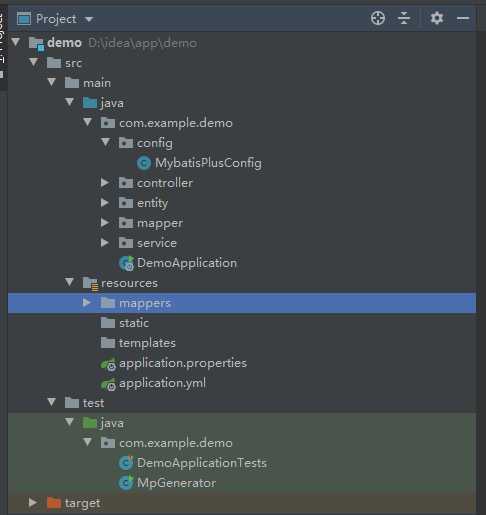Viewport: 486px width, 515px height.
Task: Select the MpGenerator class name
Action: coord(176,483)
